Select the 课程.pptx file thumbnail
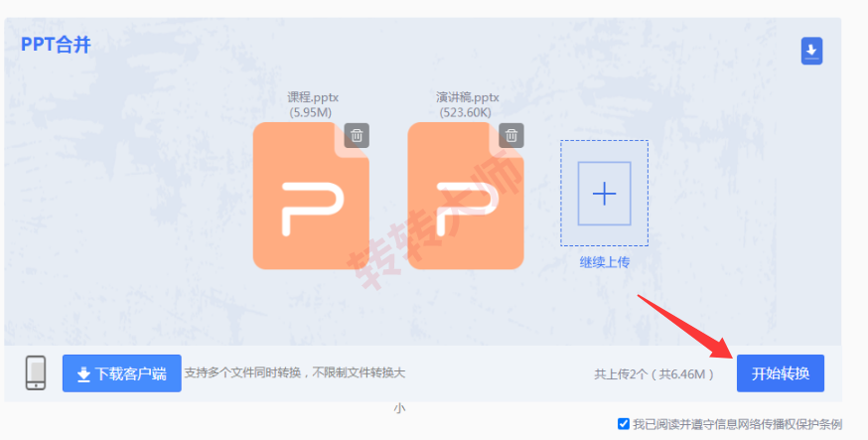 pos(311,196)
